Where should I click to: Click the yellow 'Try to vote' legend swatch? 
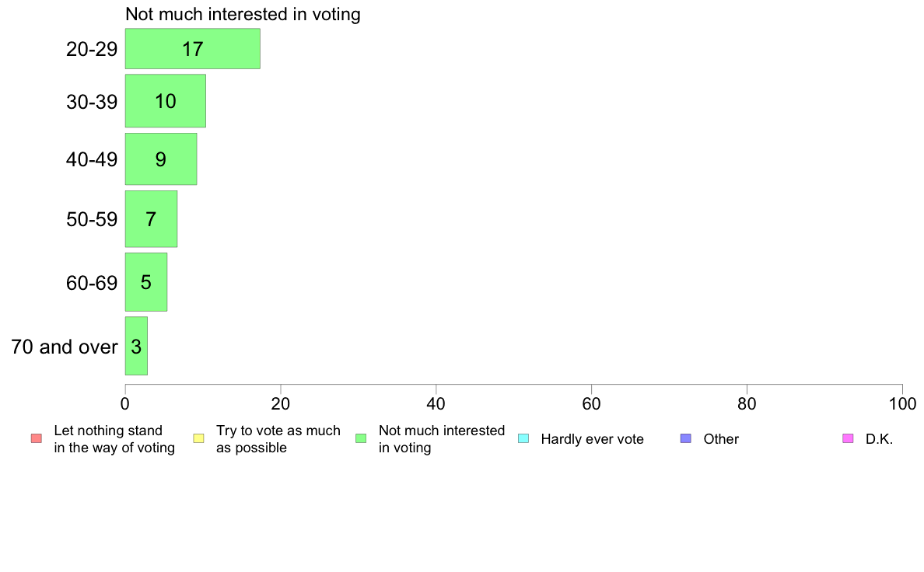[198, 438]
